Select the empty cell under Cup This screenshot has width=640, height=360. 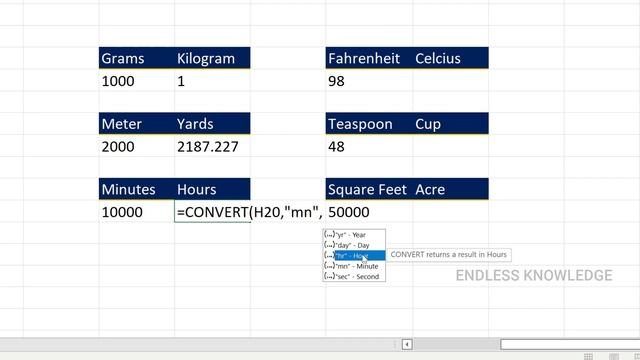451,146
